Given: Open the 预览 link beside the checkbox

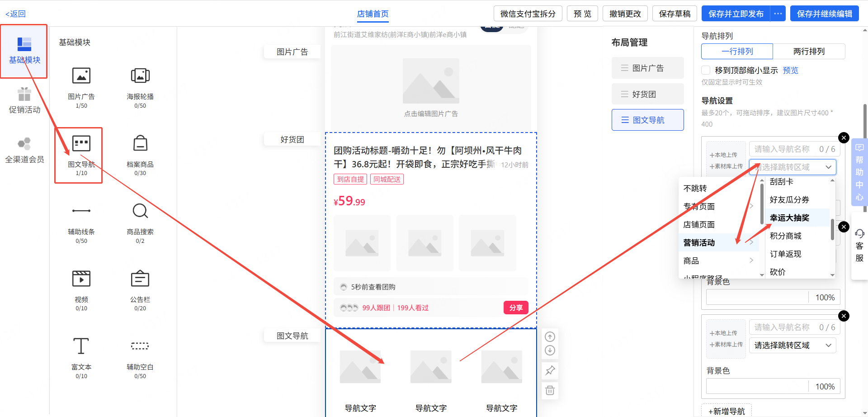Looking at the screenshot, I should point(791,70).
